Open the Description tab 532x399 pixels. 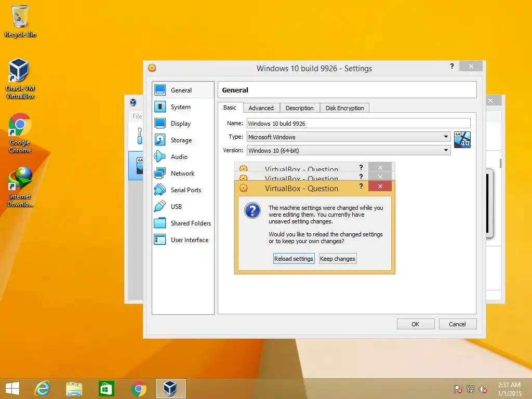pos(300,108)
